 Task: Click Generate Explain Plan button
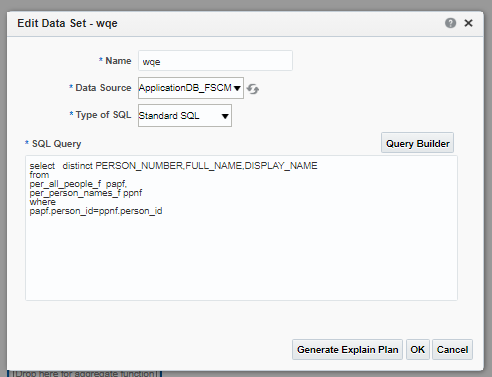347,349
